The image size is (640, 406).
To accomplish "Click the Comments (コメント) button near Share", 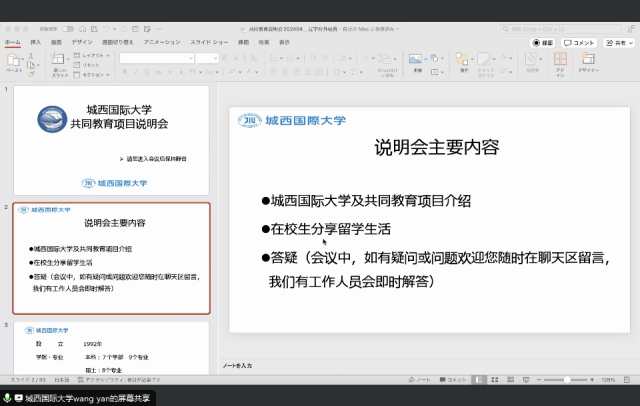I will click(579, 43).
